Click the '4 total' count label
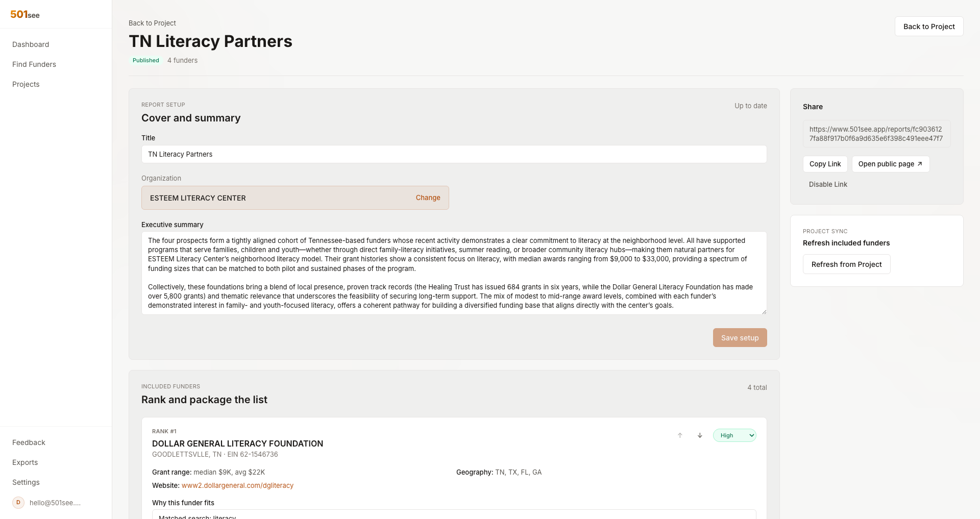Viewport: 980px width, 519px height. [x=757, y=387]
